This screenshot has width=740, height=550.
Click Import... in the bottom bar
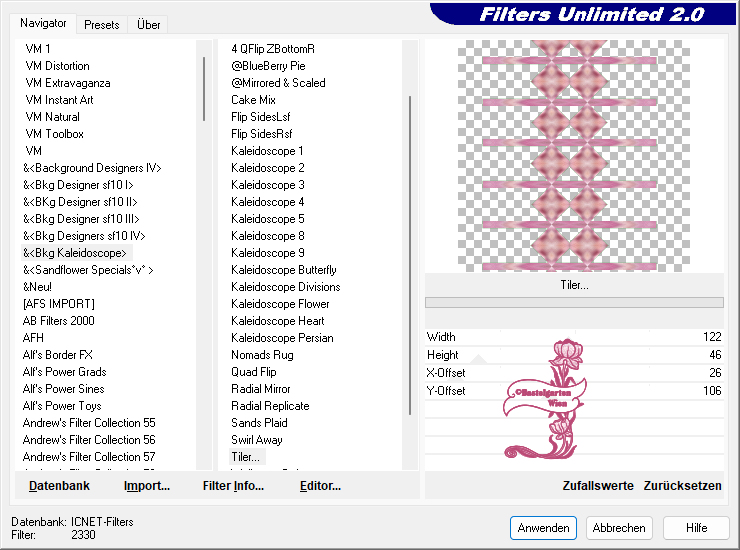[147, 486]
